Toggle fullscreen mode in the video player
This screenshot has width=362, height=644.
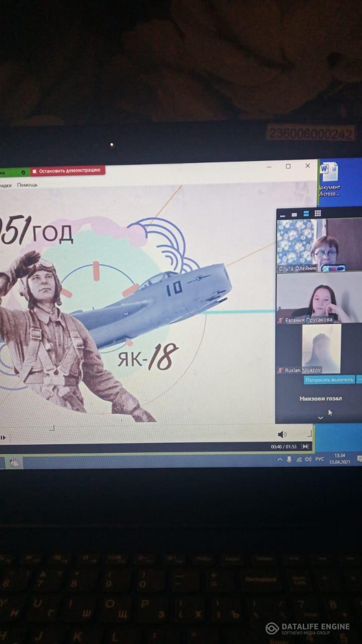[x=305, y=446]
